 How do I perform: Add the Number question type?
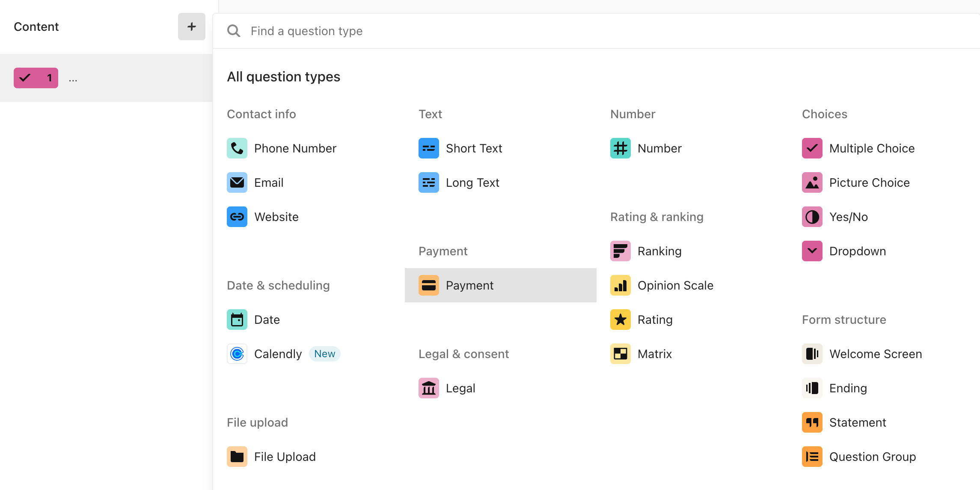(x=692, y=148)
